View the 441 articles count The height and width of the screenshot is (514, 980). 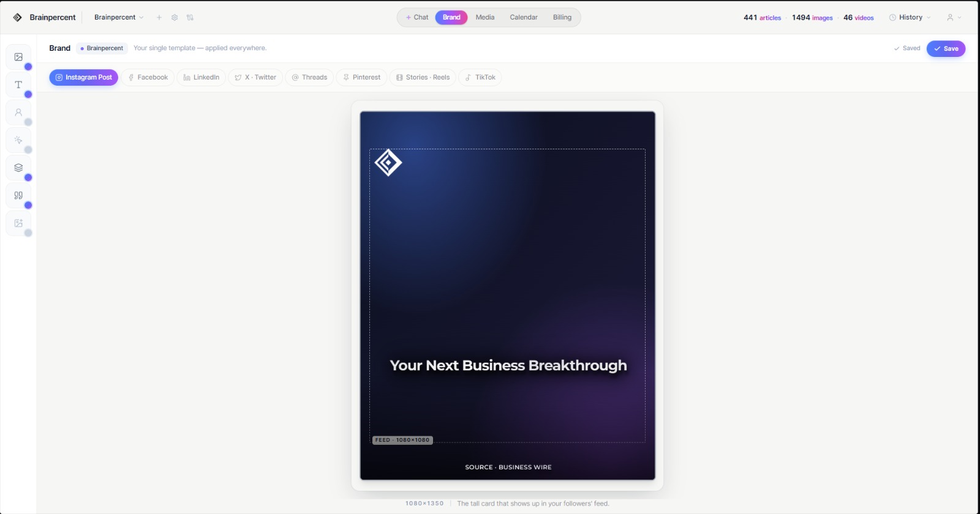pos(762,17)
